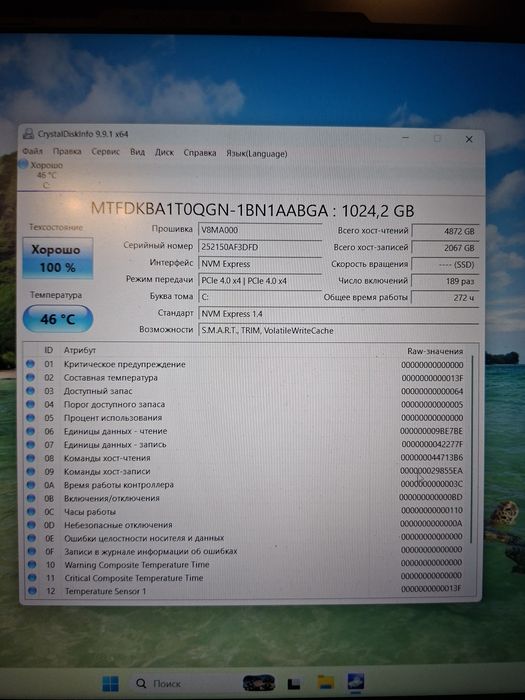
Task: Click the 46 °C temperature button
Action: (x=58, y=319)
